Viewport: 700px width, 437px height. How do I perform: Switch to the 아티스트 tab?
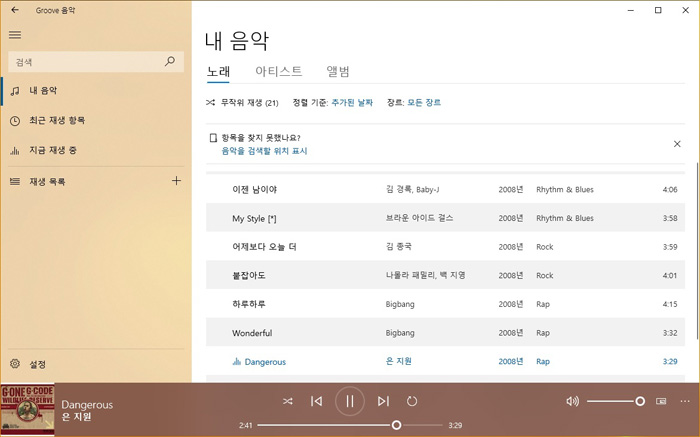point(279,71)
